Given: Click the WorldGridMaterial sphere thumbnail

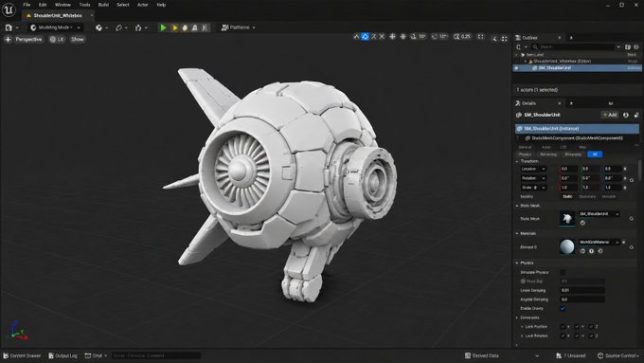Looking at the screenshot, I should [566, 246].
